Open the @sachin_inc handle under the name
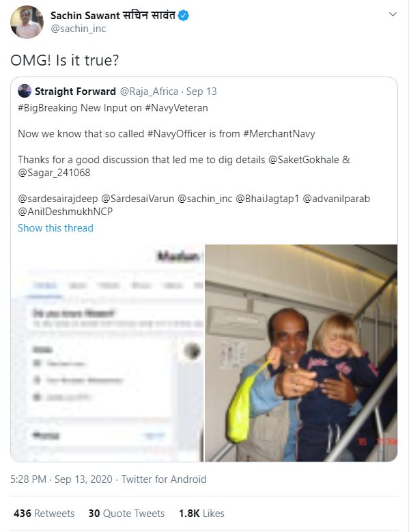 pyautogui.click(x=79, y=29)
